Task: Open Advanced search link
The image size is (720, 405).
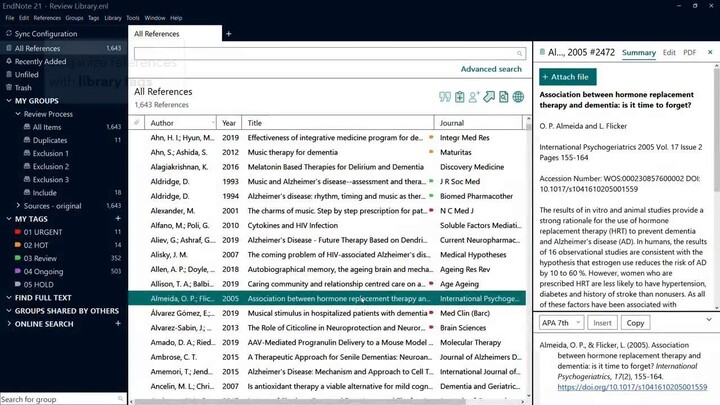Action: tap(491, 69)
